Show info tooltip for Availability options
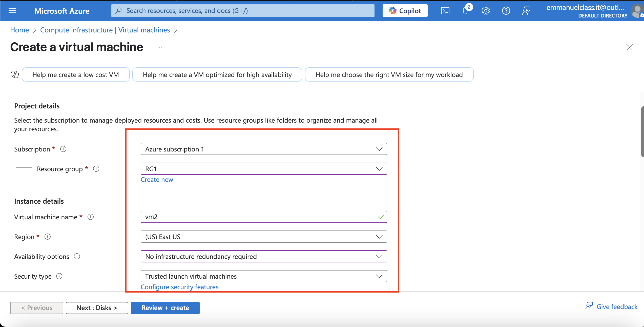Image resolution: width=644 pixels, height=327 pixels. click(x=77, y=256)
